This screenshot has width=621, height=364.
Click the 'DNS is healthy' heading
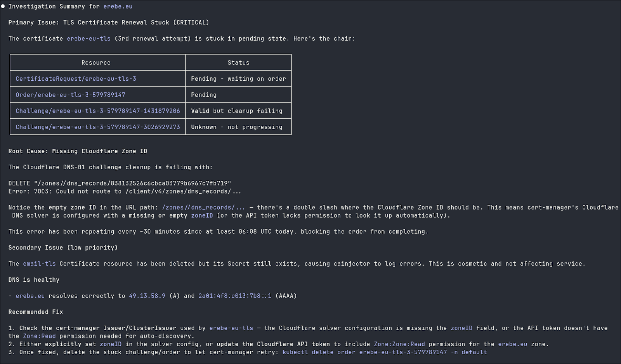[34, 280]
